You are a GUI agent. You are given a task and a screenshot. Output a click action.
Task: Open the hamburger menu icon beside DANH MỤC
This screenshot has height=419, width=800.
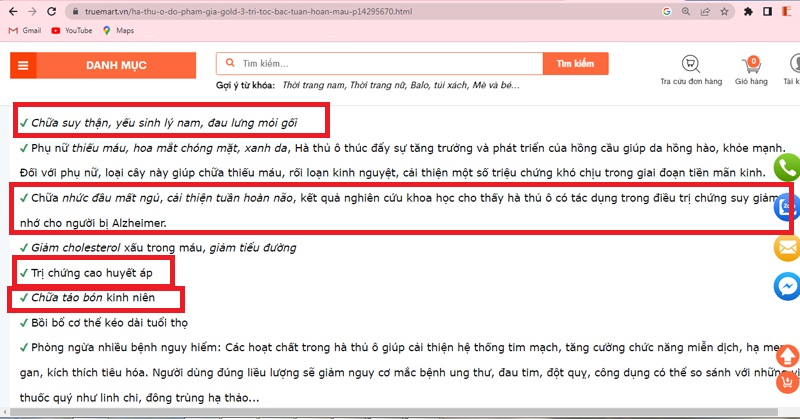point(23,66)
